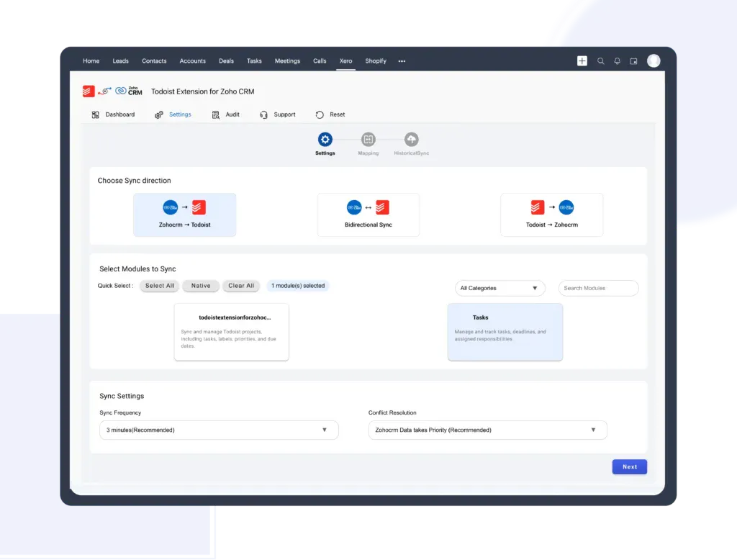Open the Tasks tab in top navigation
Viewport: 737px width, 560px height.
click(x=254, y=61)
